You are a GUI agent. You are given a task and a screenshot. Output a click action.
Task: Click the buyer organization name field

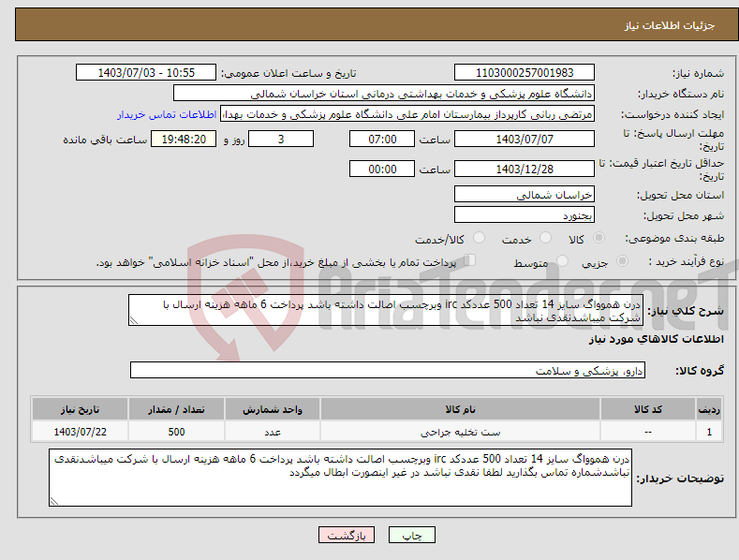pyautogui.click(x=384, y=94)
